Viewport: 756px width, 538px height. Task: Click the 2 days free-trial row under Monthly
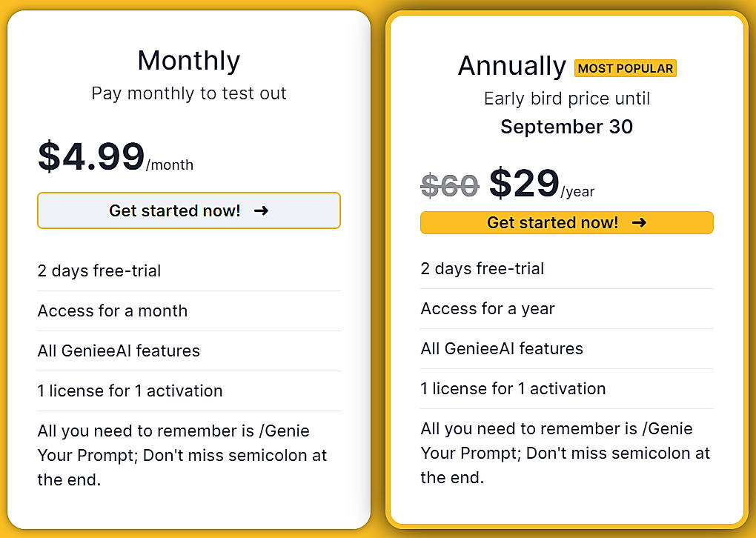point(100,270)
